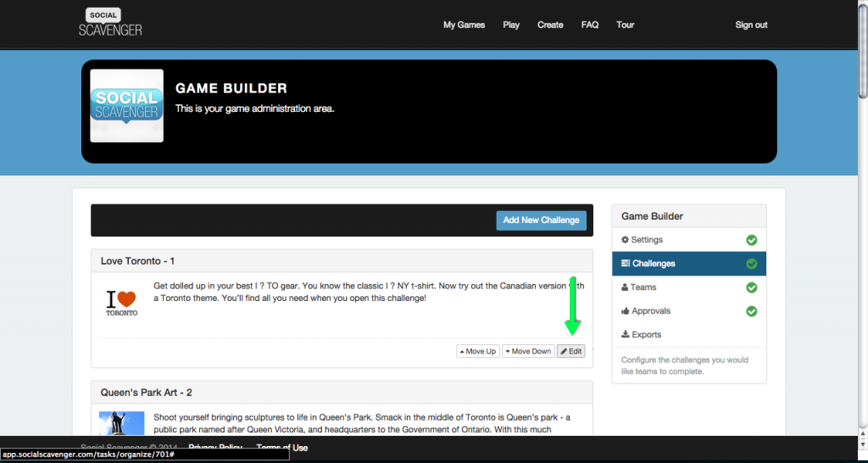Click the Love Toronto challenge description text
Screen dimensions: 868x463
coord(369,293)
